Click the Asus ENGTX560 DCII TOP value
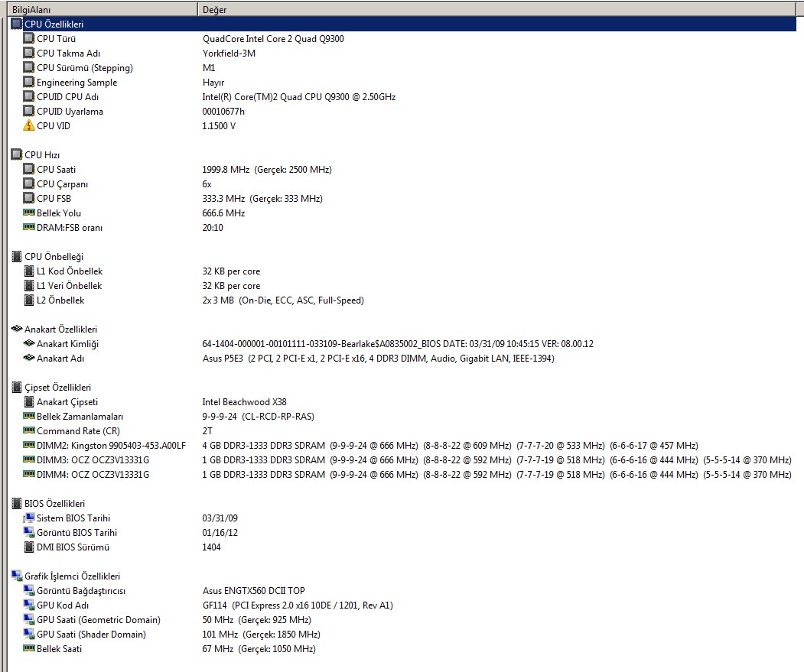This screenshot has height=672, width=804. pos(253,590)
